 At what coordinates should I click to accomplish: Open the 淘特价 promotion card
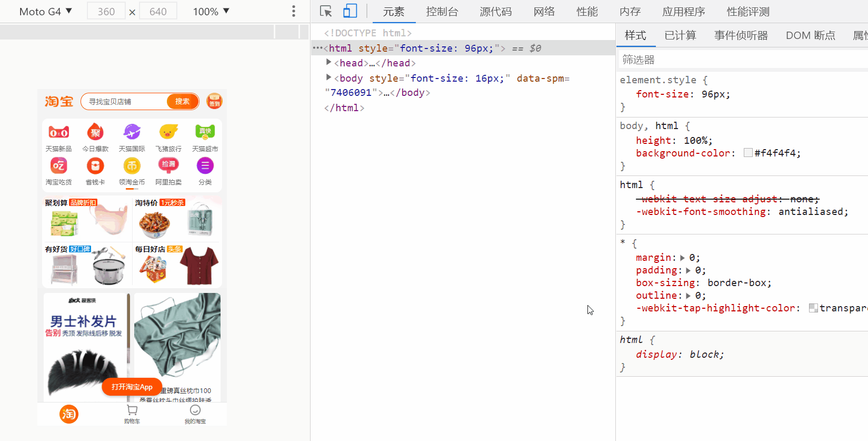pos(177,218)
